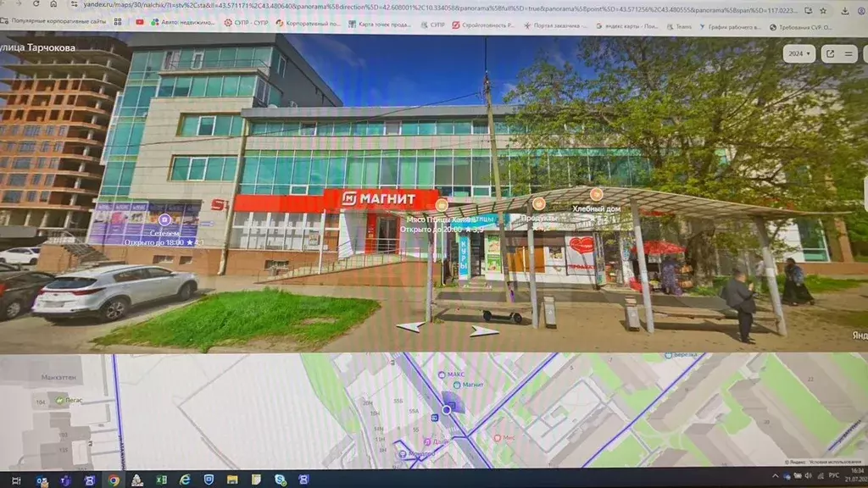This screenshot has height=488, width=868.
Task: Click the Монплезир marker on the map
Action: pos(417,454)
